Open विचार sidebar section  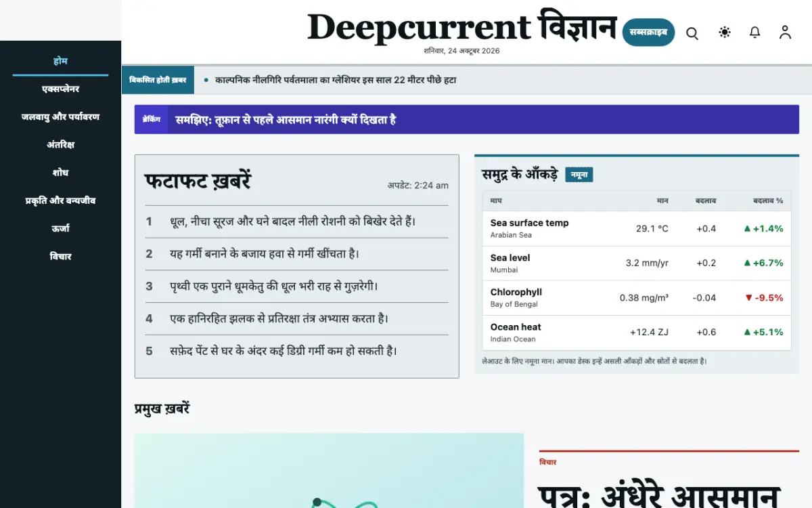60,256
